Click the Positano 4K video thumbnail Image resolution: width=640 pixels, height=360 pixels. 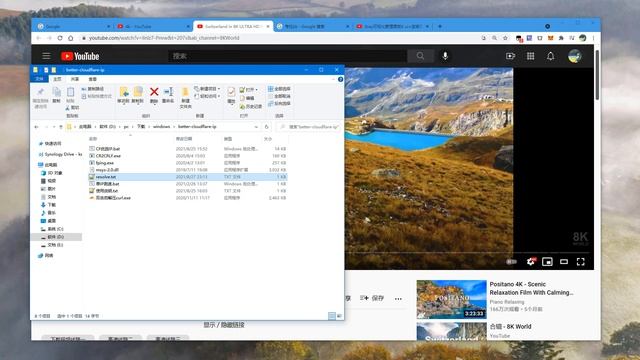coord(451,299)
